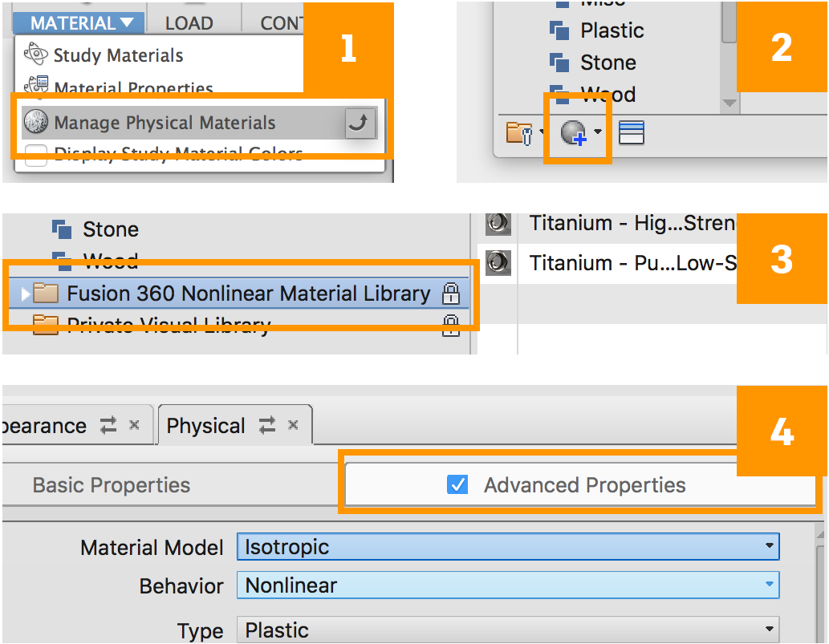Open the Type Plastic dropdown
Screen dimensions: 829x644
click(507, 630)
